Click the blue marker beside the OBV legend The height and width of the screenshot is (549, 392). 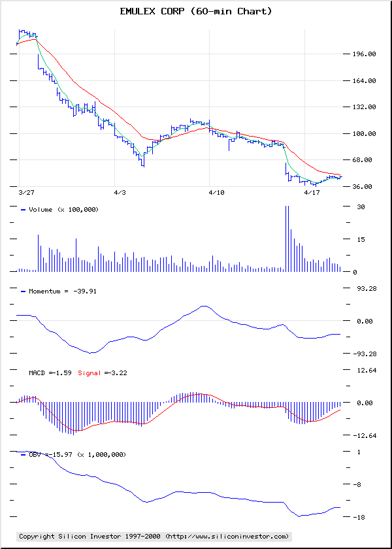pos(24,455)
